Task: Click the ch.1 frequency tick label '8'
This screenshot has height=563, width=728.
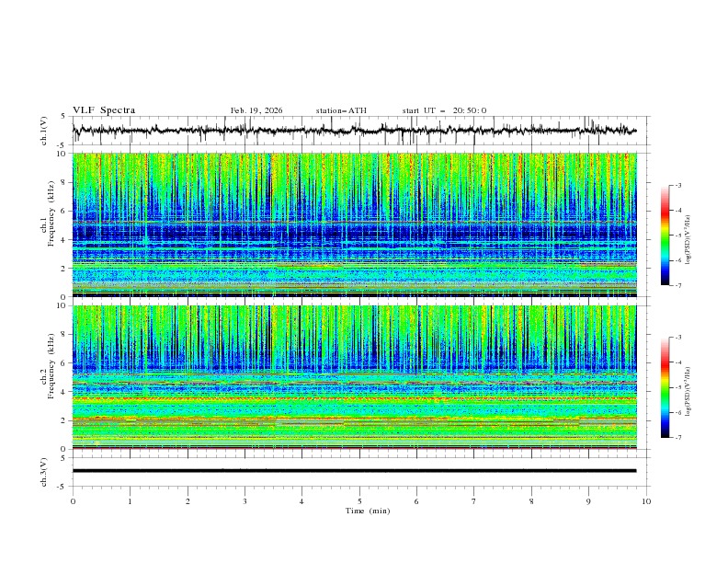Action: coord(64,182)
